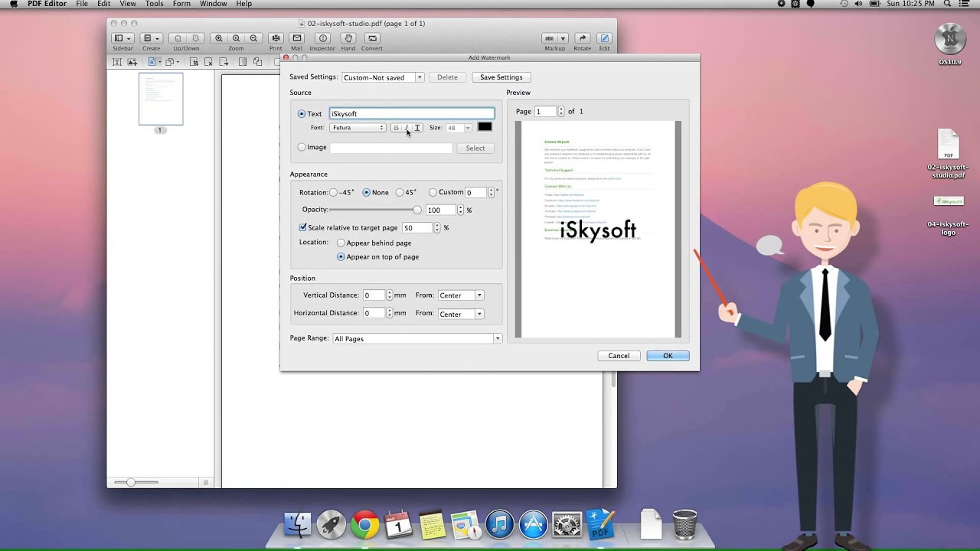980x551 pixels.
Task: Click the add image tool icon
Action: tap(132, 62)
